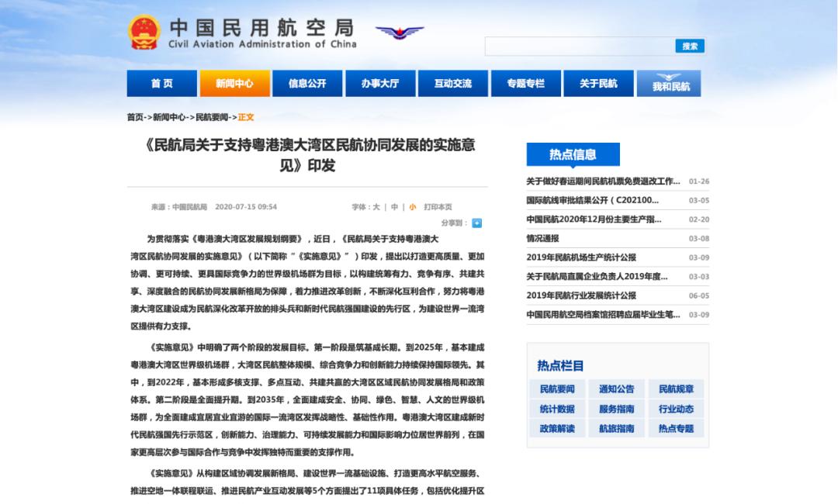The width and height of the screenshot is (838, 504).
Task: Set font size to medium (中)
Action: 394,207
